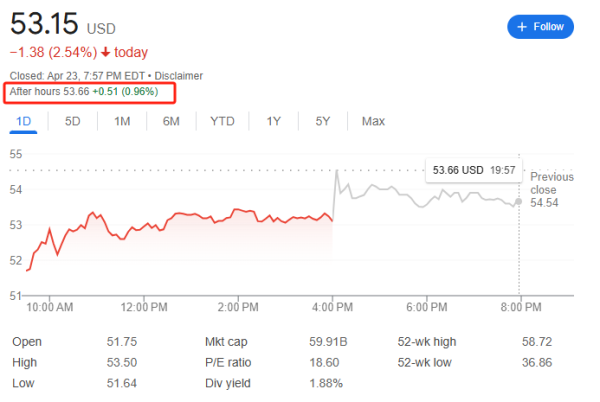Show the 1M price chart
Viewport: 600px width, 402px height.
[x=122, y=121]
